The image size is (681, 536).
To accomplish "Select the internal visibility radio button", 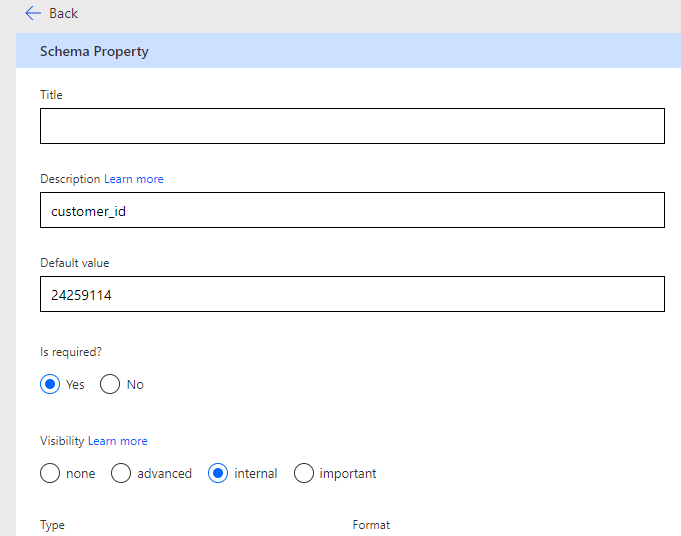I will 218,473.
